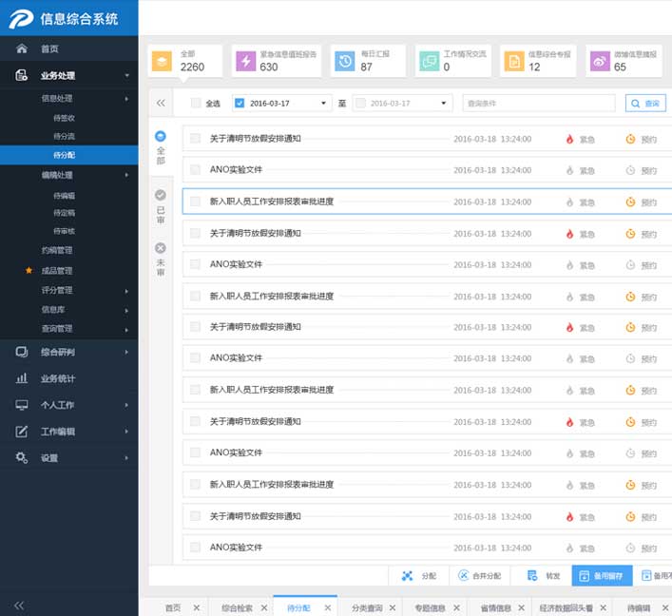Toggle the 信息处理 submenu arrow
Screen dimensions: 672x616
[x=126, y=99]
